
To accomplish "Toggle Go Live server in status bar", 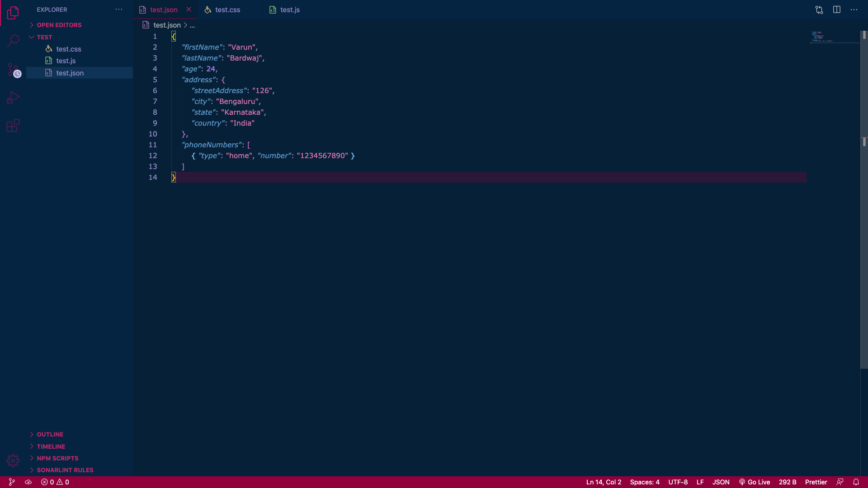I will click(754, 482).
